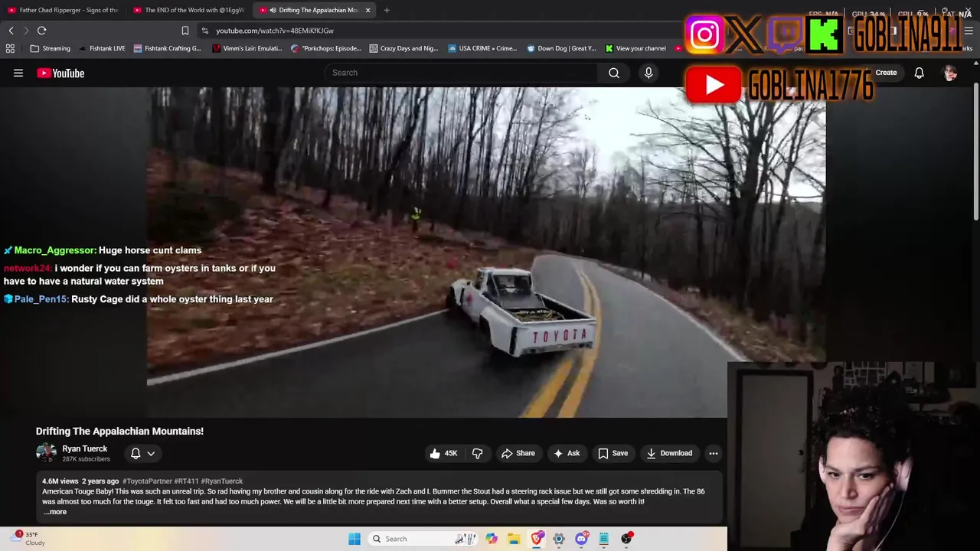
Task: Open Ryan Tuerck channel avatar
Action: [x=46, y=453]
